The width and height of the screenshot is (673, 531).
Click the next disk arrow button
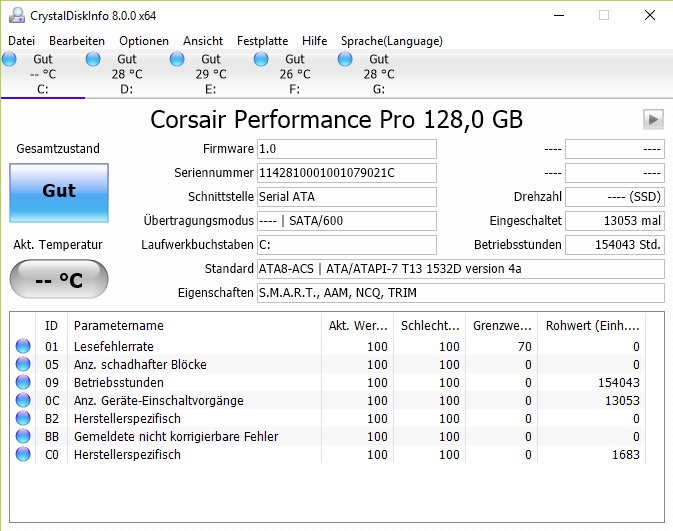(x=653, y=119)
